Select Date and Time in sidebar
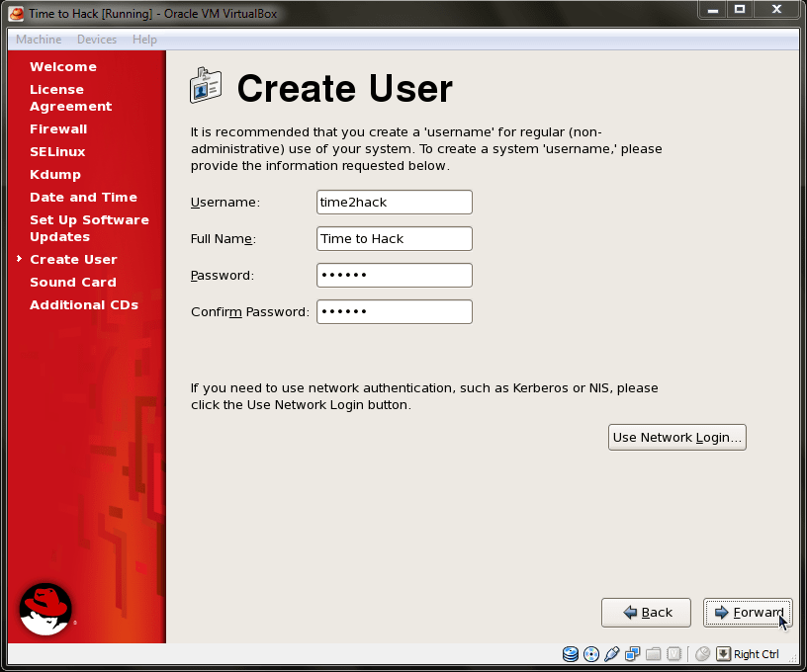This screenshot has height=672, width=807. pyautogui.click(x=83, y=198)
